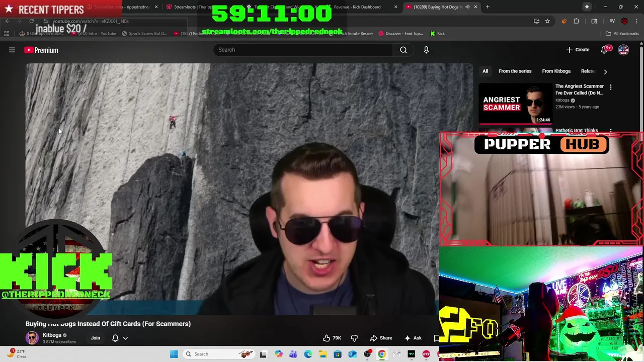The image size is (644, 362).
Task: Open All Bookmarks folder
Action: [x=622, y=34]
